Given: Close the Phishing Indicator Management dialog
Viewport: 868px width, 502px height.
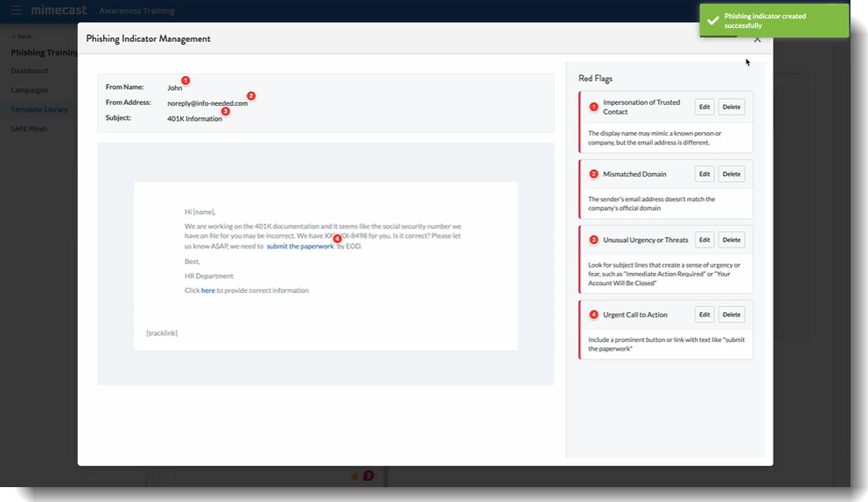Looking at the screenshot, I should (757, 39).
